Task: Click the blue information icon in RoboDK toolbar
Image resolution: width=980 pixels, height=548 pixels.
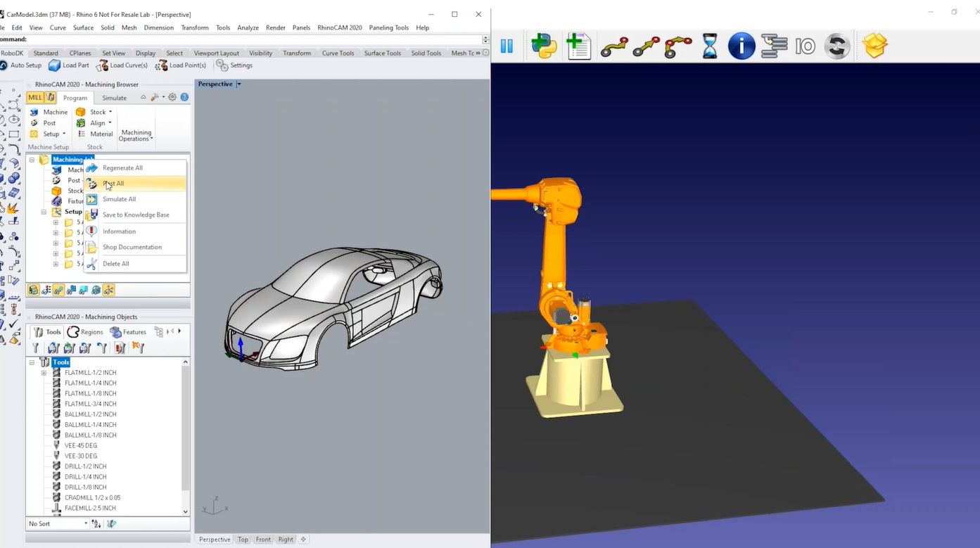Action: tap(741, 46)
